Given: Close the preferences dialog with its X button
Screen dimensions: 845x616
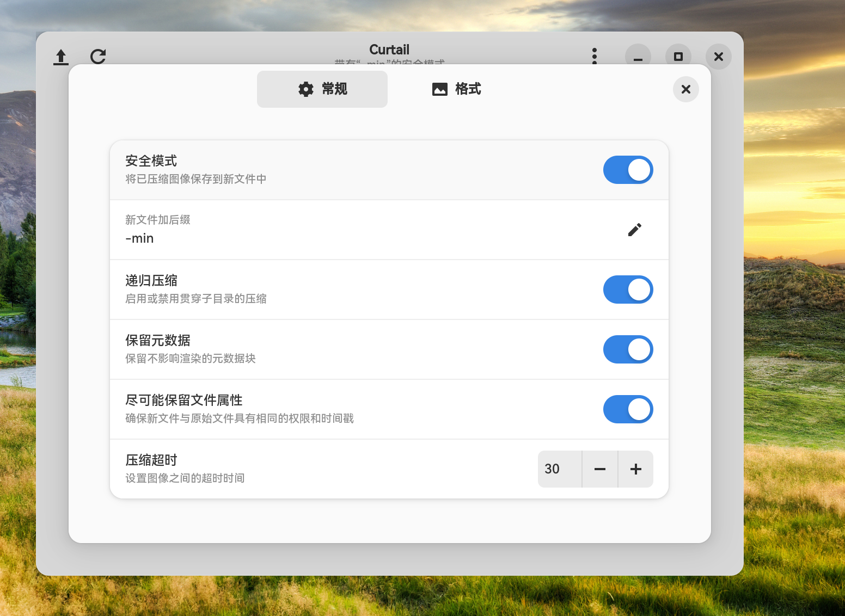Looking at the screenshot, I should pyautogui.click(x=685, y=89).
